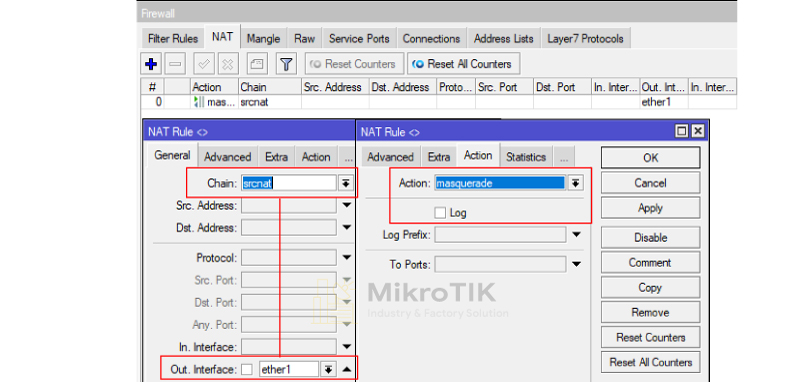Click Reset All Counters in NAT Rule dialog
Image resolution: width=800 pixels, height=382 pixels.
coord(651,363)
